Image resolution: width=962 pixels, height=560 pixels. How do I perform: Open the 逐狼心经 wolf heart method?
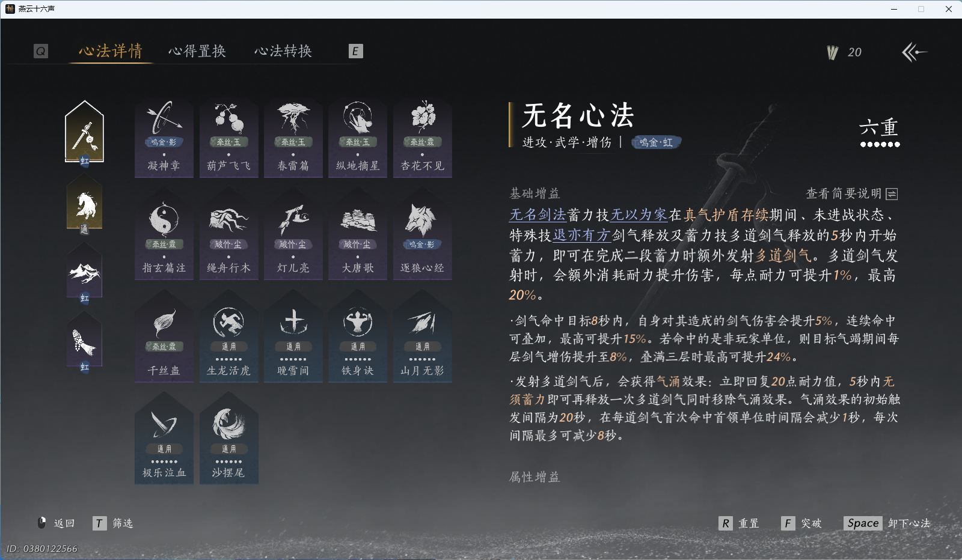(423, 240)
